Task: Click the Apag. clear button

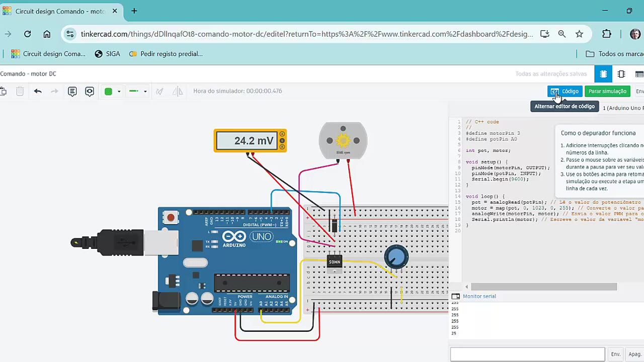Action: pos(635,354)
